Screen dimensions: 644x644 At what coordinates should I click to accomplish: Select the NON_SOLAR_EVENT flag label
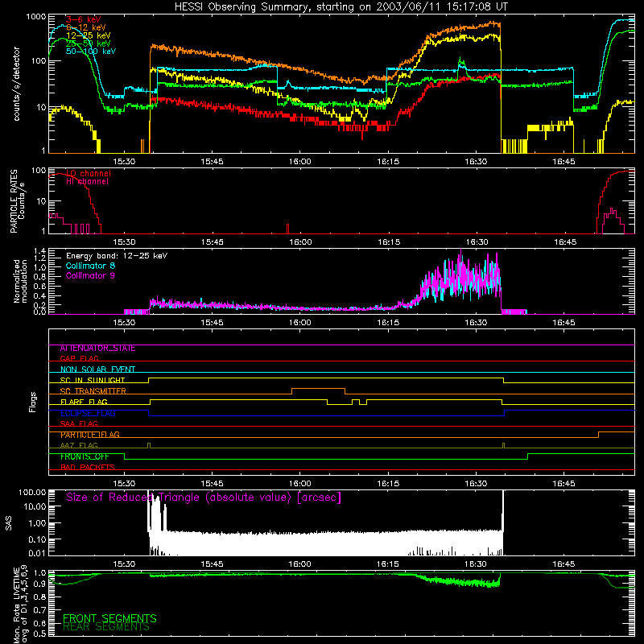pyautogui.click(x=97, y=369)
